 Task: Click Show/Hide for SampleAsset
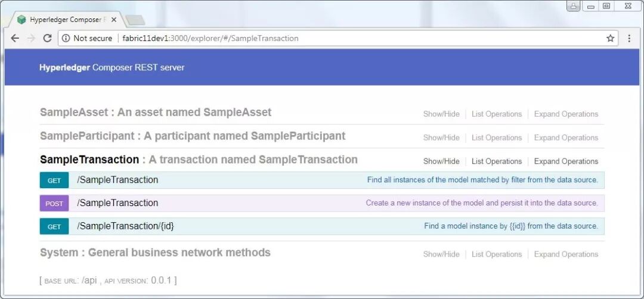441,114
